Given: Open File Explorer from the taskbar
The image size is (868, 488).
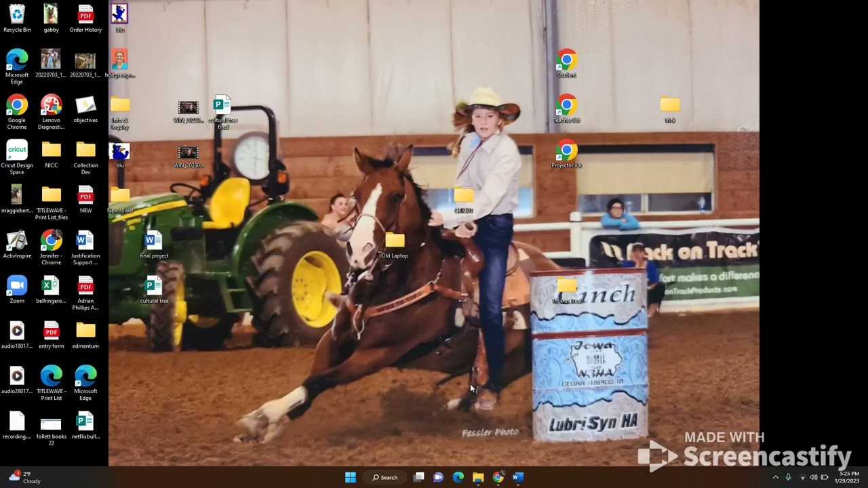Looking at the screenshot, I should coord(478,477).
